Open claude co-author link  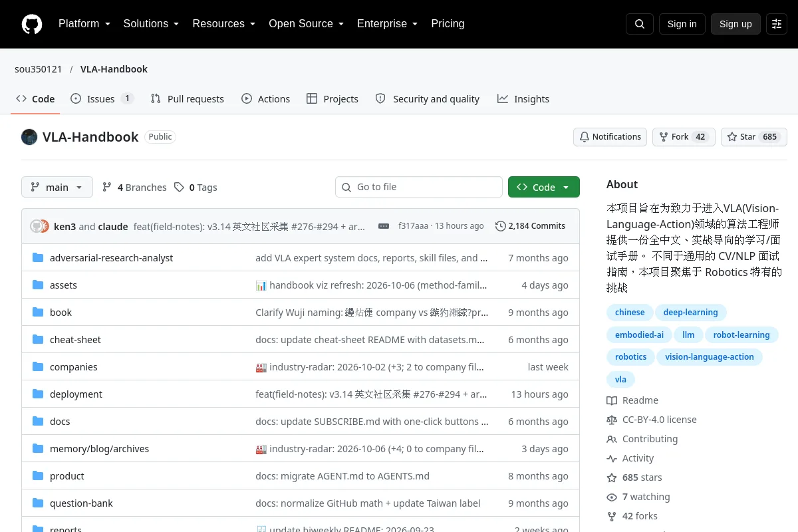coord(113,226)
